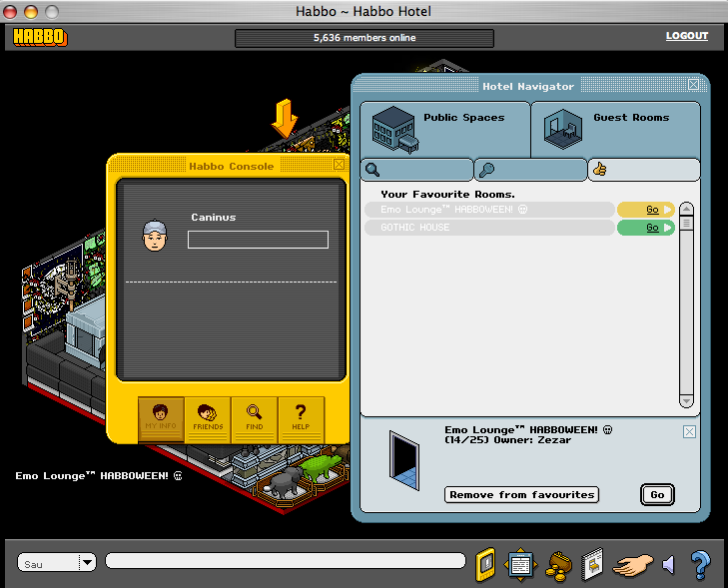Click the motto field under Caninus
This screenshot has width=728, height=588.
point(258,240)
